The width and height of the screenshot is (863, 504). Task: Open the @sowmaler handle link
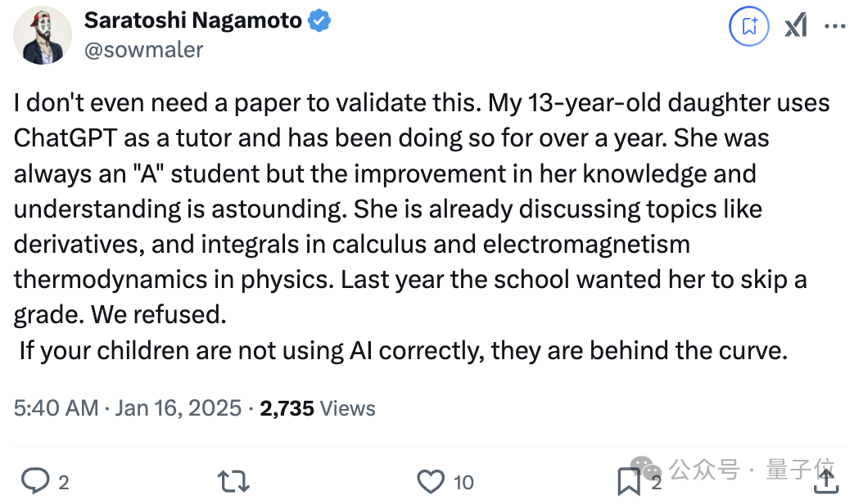(143, 50)
